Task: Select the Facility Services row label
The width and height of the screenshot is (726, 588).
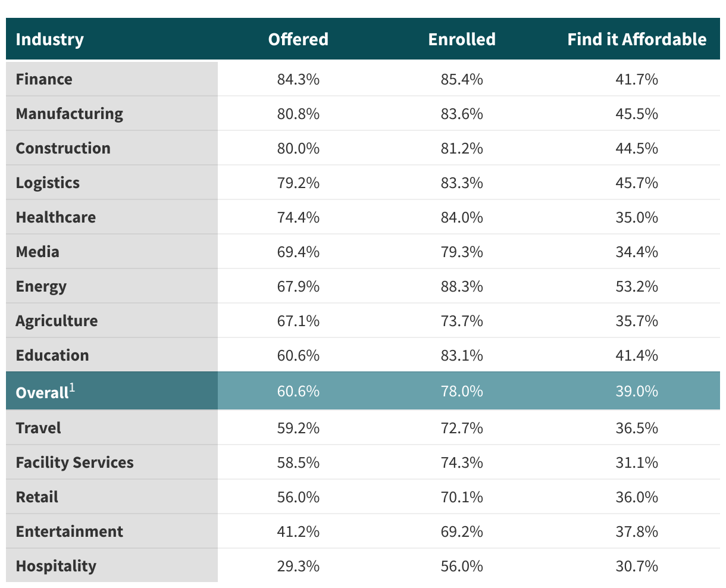Action: (x=74, y=462)
